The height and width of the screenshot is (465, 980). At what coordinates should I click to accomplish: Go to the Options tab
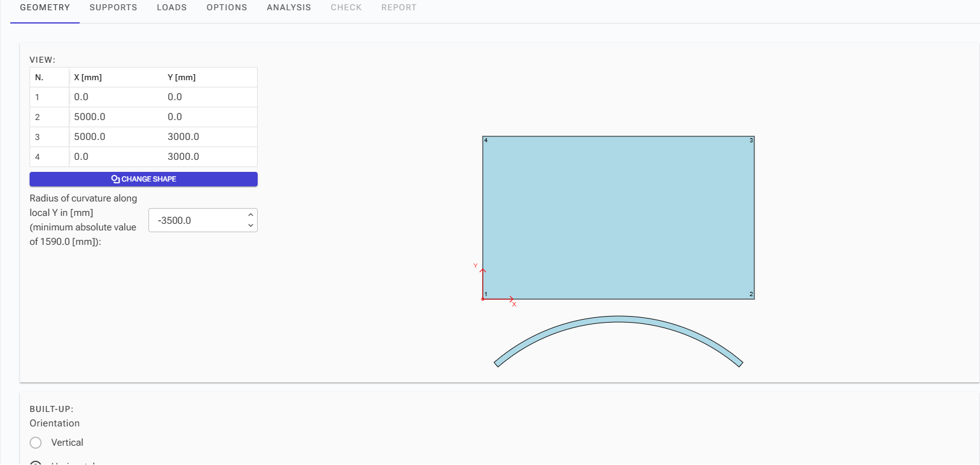click(227, 8)
